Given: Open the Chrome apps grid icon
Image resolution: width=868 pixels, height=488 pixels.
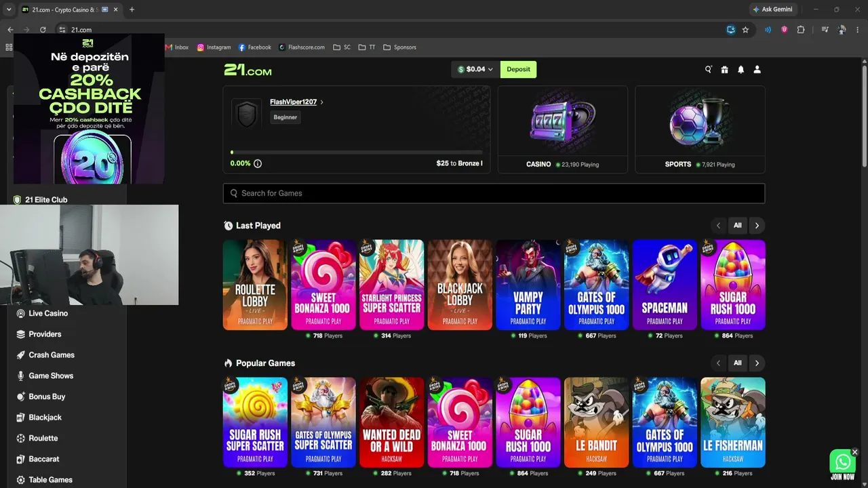Looking at the screenshot, I should click(9, 47).
